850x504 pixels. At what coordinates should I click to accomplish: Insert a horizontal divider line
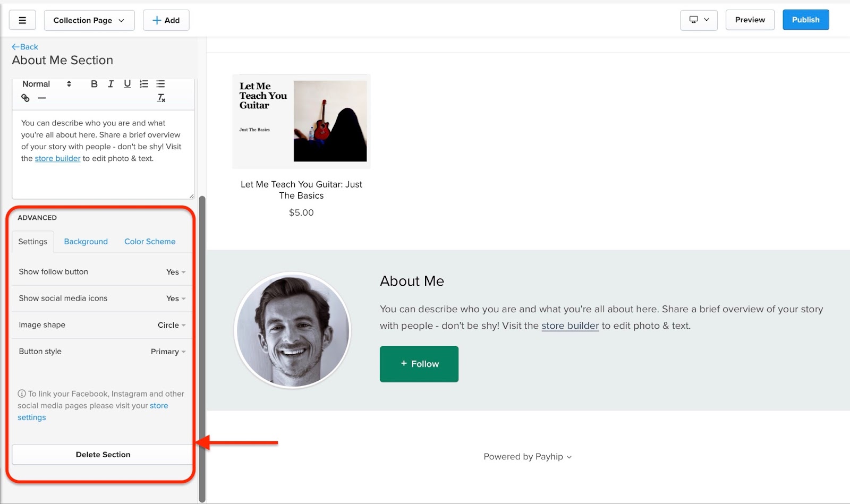click(42, 98)
